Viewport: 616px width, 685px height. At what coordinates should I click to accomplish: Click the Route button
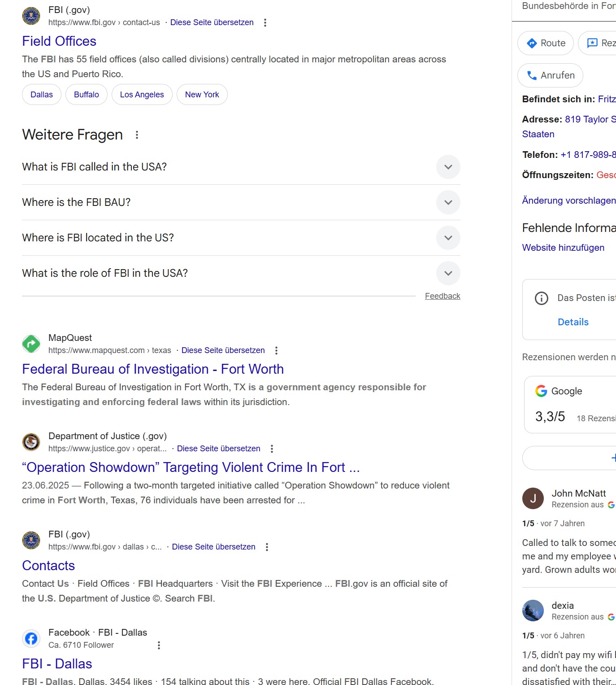point(546,43)
